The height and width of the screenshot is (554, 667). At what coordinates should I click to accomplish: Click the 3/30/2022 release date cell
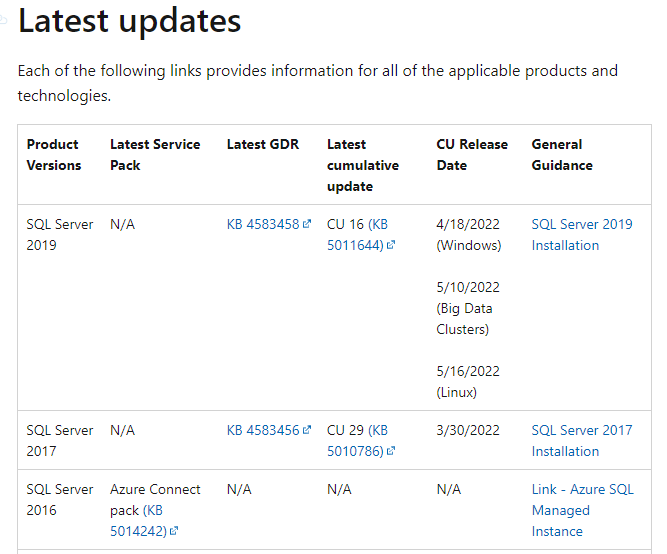pyautogui.click(x=468, y=430)
